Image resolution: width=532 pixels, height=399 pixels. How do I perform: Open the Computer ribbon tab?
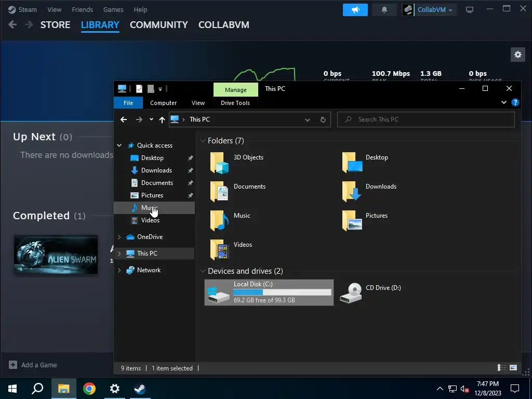[x=164, y=103]
